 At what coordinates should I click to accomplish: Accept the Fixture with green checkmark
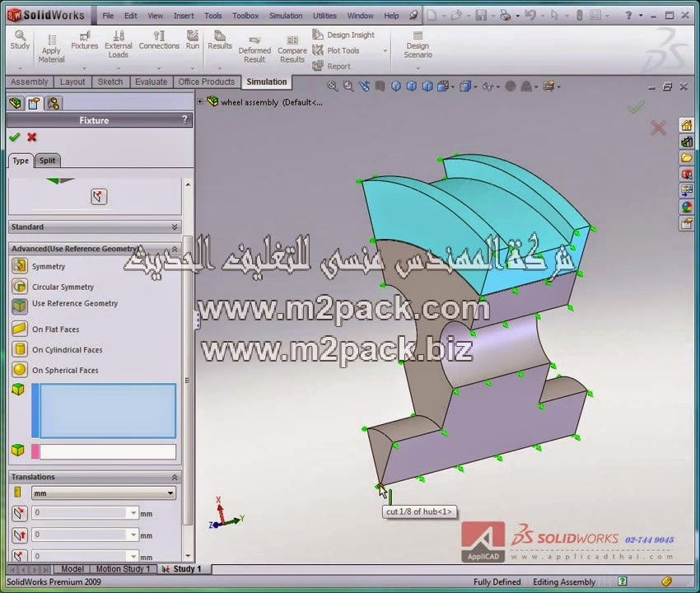(14, 137)
